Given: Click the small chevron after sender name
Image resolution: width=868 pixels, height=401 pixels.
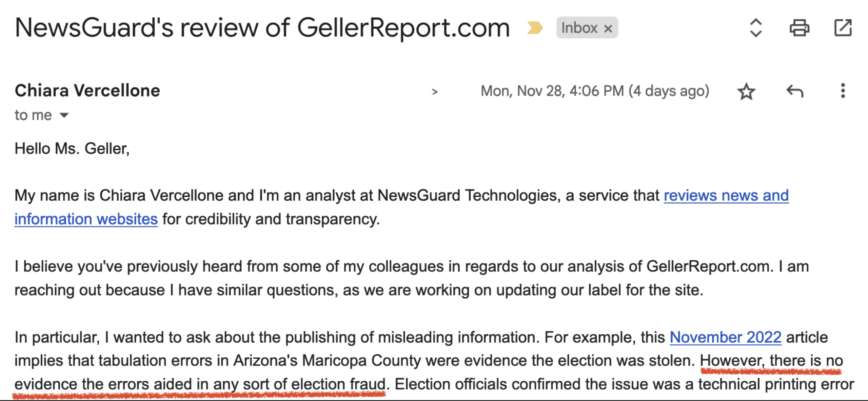Looking at the screenshot, I should [435, 92].
